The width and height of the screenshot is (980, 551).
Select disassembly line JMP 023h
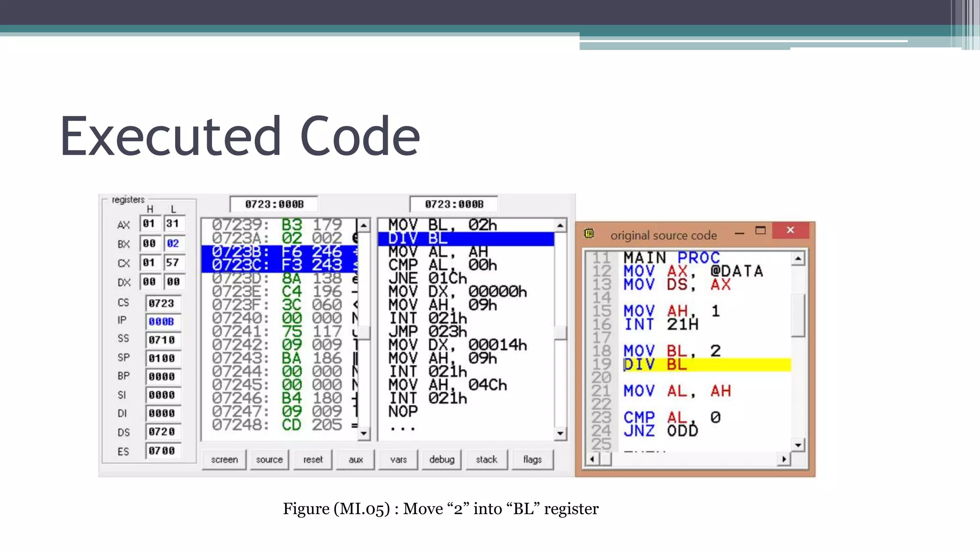(x=466, y=331)
